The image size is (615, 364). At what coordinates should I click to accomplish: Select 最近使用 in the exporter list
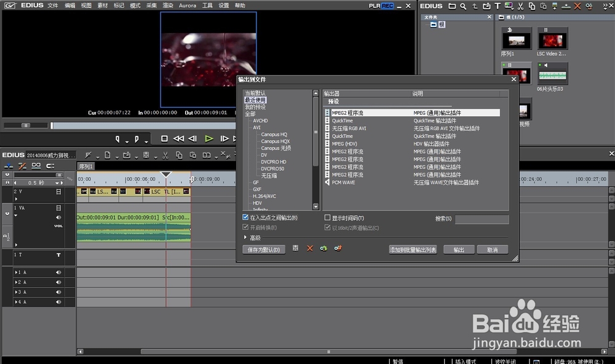(x=255, y=100)
